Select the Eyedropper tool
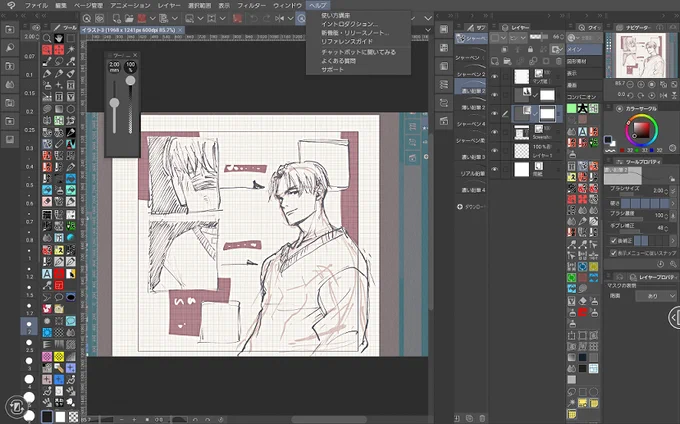This screenshot has height=424, width=680. click(x=47, y=62)
